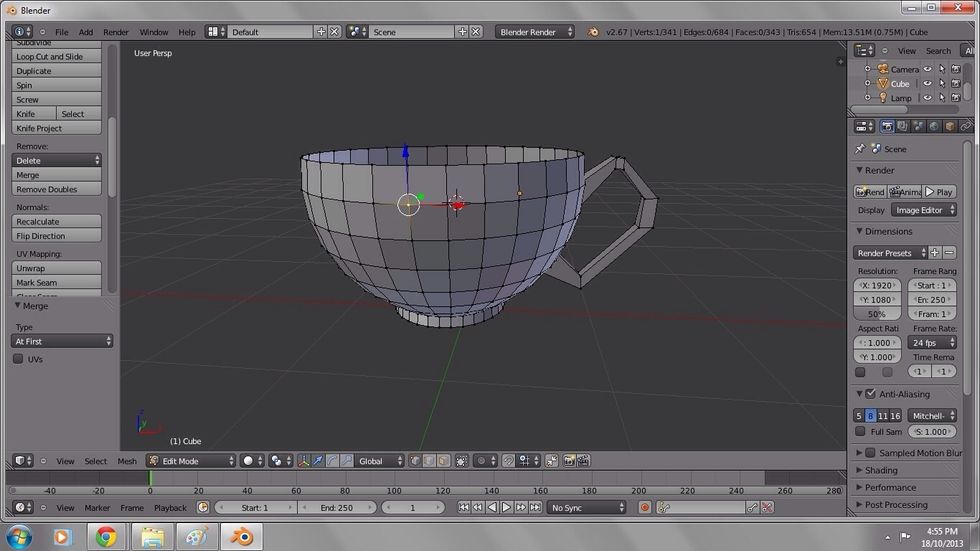Screen dimensions: 980x551
Task: Open the Constraints properties tab icon
Action: coord(965,126)
